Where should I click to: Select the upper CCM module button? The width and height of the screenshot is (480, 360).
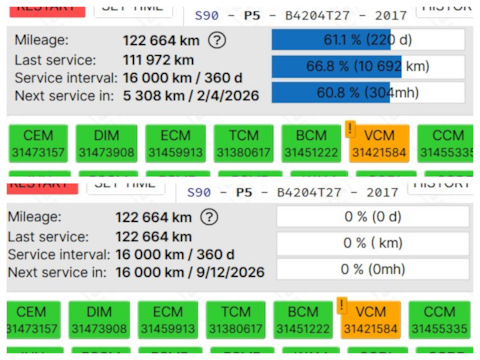click(445, 144)
